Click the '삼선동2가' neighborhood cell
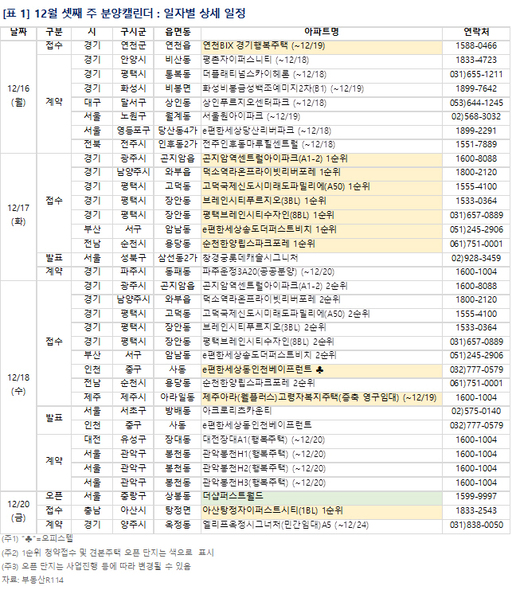 pos(178,258)
